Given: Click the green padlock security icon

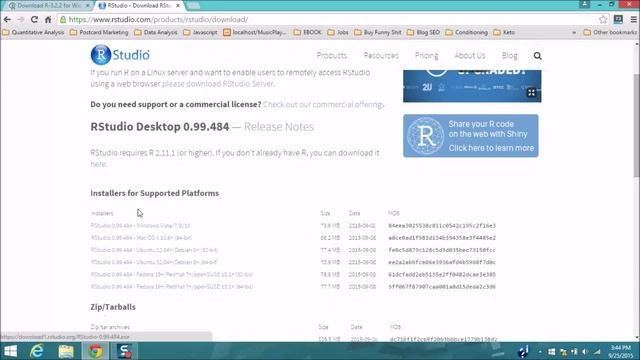Looking at the screenshot, I should 63,20.
